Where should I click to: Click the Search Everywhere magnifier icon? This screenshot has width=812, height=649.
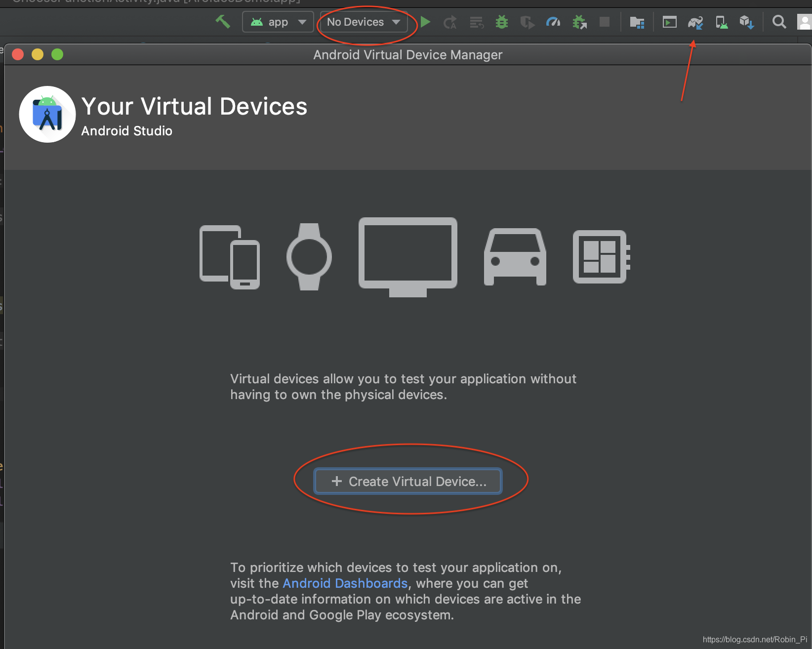tap(779, 22)
